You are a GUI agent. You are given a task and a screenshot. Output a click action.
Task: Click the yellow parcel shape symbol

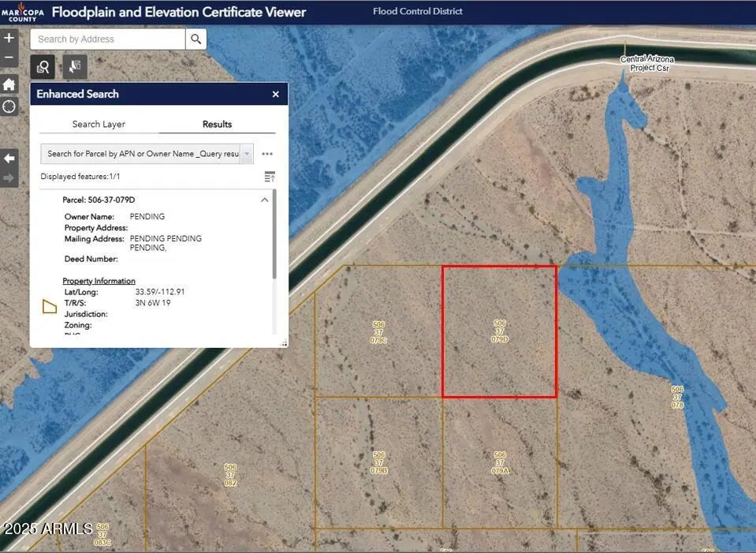(49, 306)
